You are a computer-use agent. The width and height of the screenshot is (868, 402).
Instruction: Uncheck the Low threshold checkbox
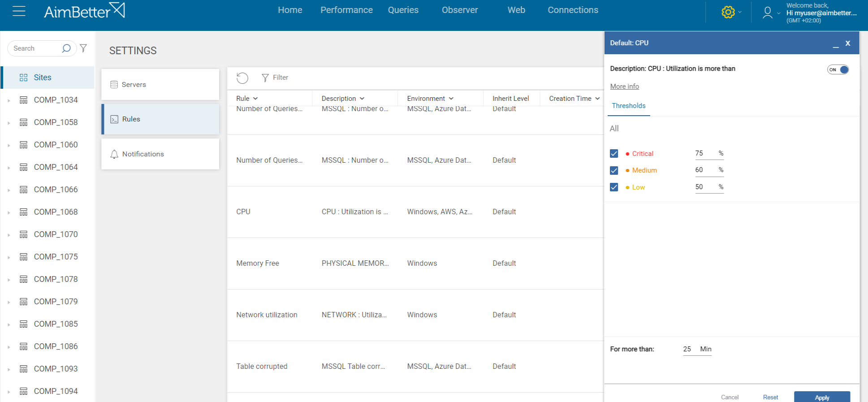pyautogui.click(x=614, y=187)
